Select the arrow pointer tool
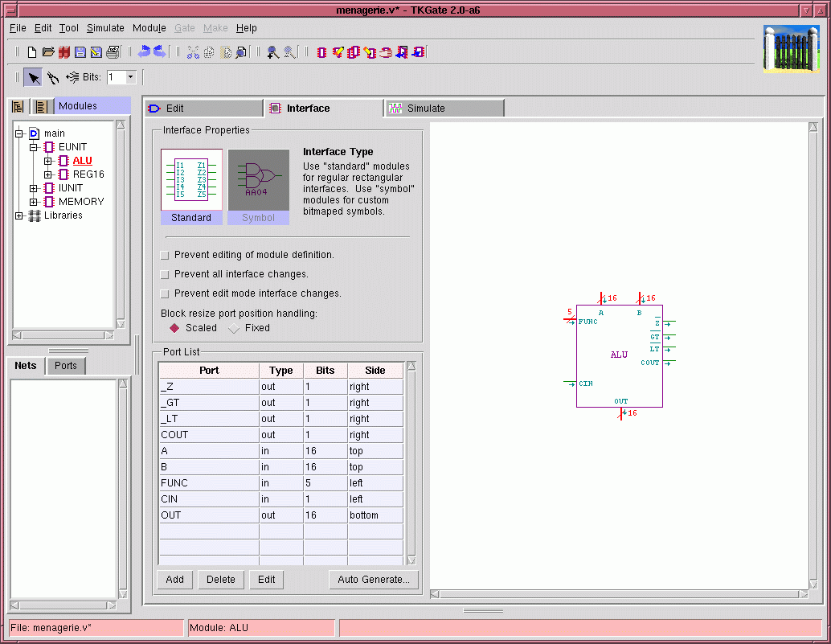The image size is (831, 644). point(33,77)
